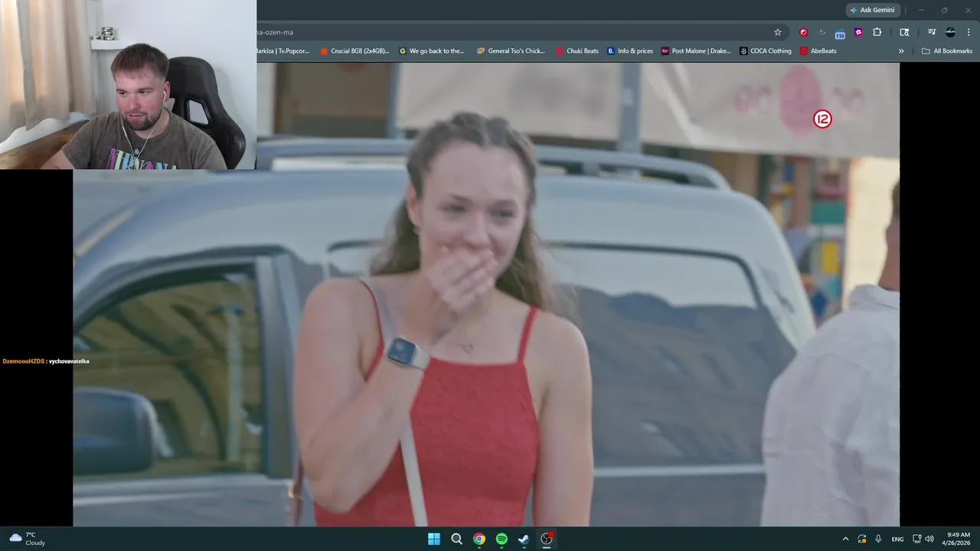The width and height of the screenshot is (980, 551).
Task: Open the media controls icon in Chrome toolbar
Action: (x=932, y=32)
